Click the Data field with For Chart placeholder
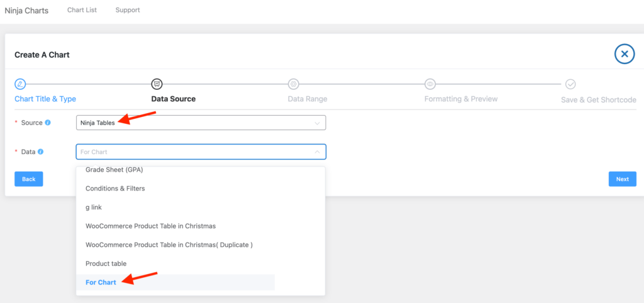644x303 pixels. click(201, 152)
